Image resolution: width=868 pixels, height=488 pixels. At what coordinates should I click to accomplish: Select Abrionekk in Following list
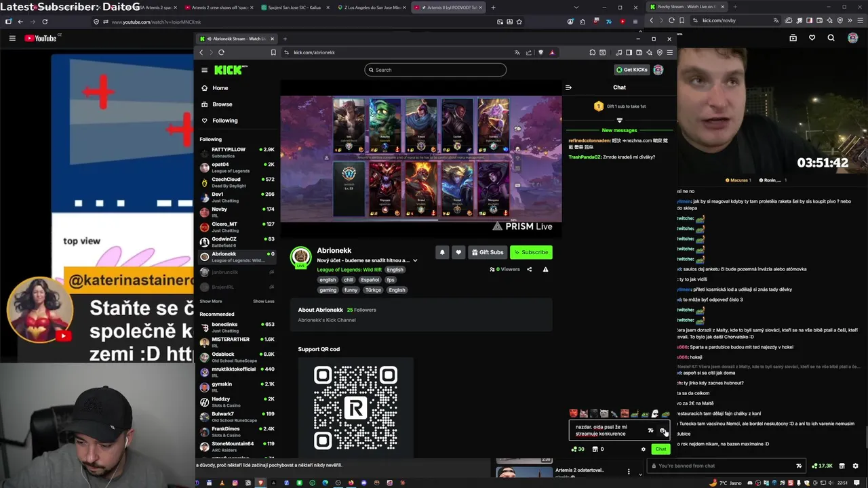[237, 256]
